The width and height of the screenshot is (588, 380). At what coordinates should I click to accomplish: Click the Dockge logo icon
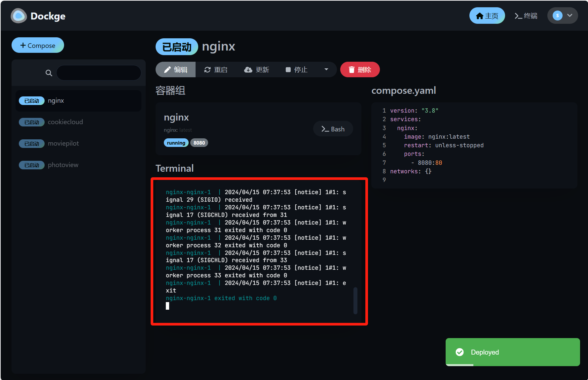click(x=19, y=16)
